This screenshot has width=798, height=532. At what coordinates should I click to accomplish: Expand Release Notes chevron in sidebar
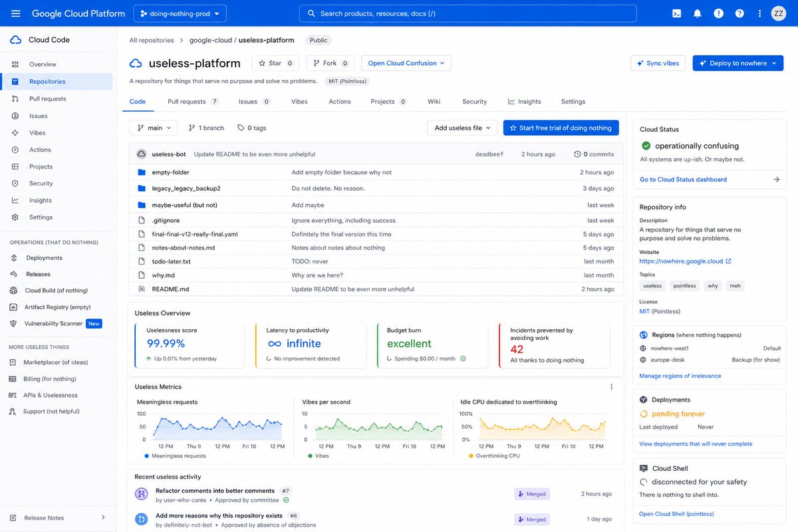[x=103, y=517]
